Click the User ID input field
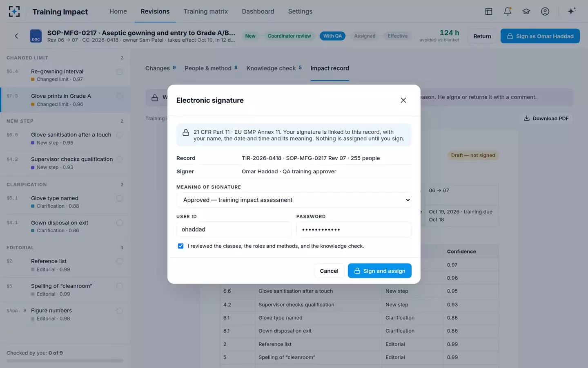This screenshot has height=368, width=588. [x=234, y=229]
